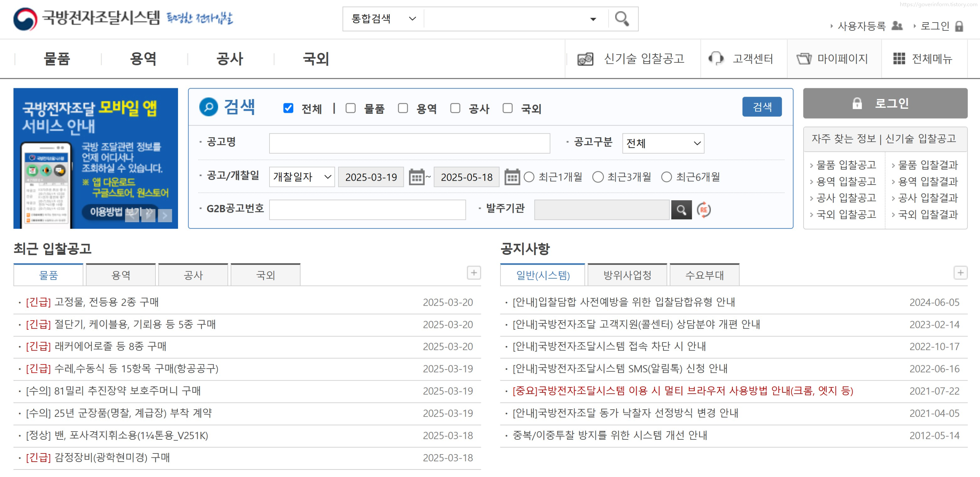
Task: Open 전체메뉴 grid icon
Action: click(899, 58)
